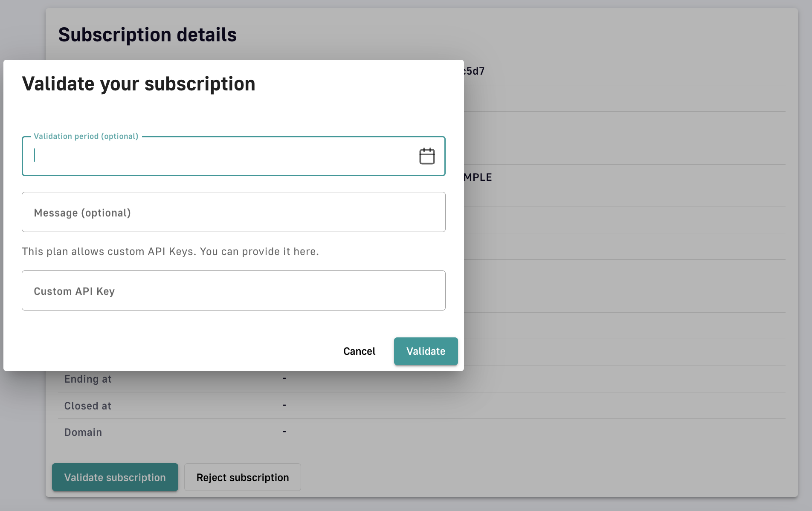Image resolution: width=812 pixels, height=511 pixels.
Task: Click the dash value beside 'Closed at'
Action: [284, 405]
